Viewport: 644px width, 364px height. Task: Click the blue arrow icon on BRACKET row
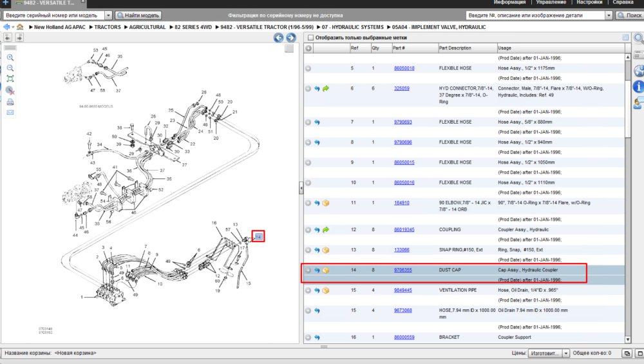(317, 338)
